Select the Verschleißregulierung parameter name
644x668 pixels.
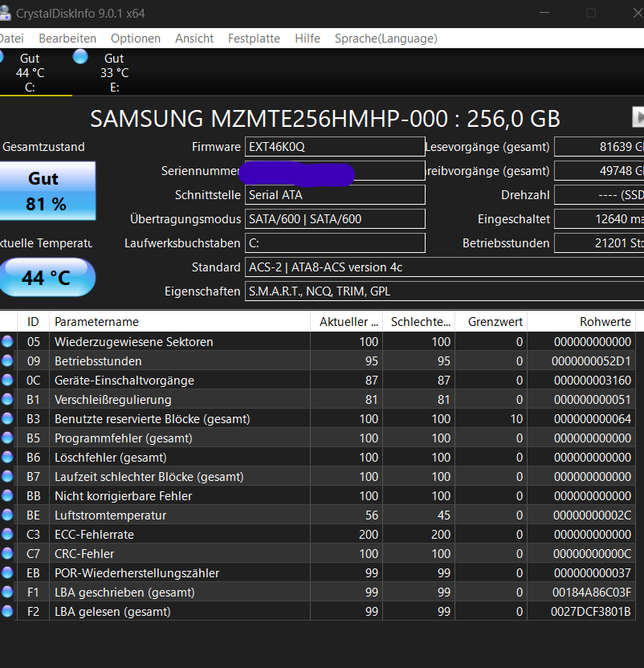113,400
